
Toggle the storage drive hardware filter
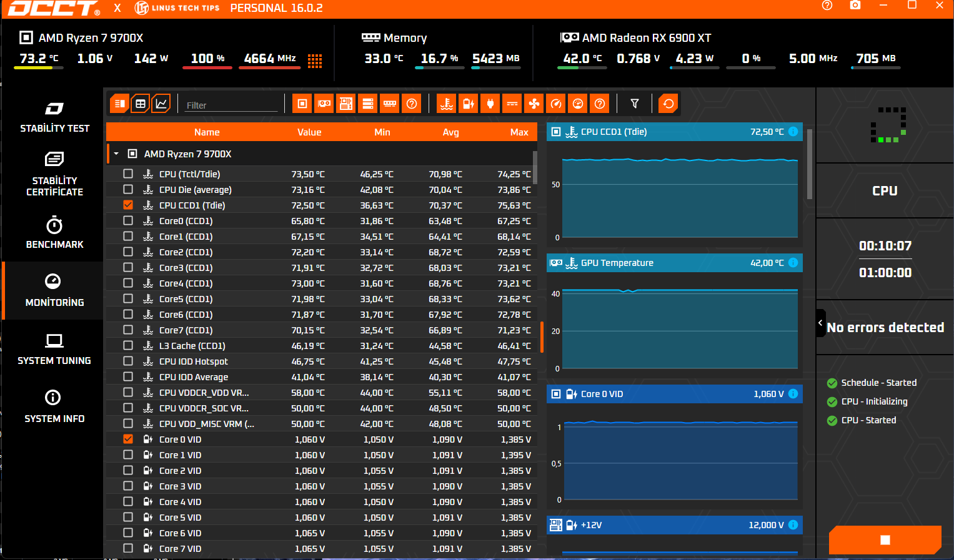point(368,104)
